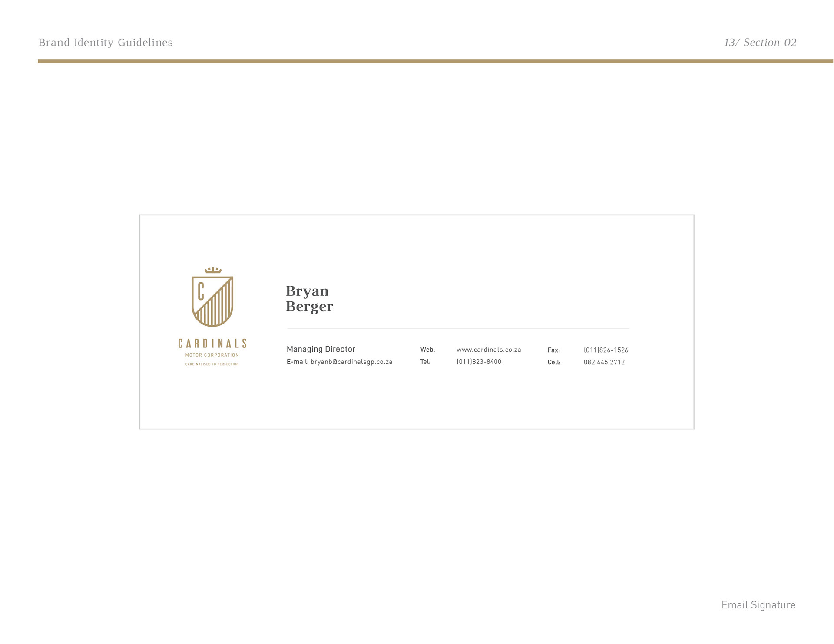This screenshot has width=834, height=644.
Task: Click the Brand Identity Guidelines header
Action: click(106, 43)
